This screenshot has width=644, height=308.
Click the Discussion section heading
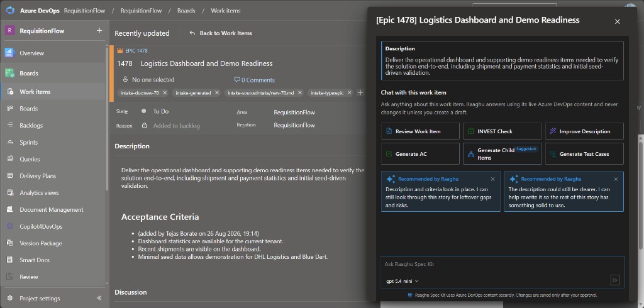click(x=131, y=292)
